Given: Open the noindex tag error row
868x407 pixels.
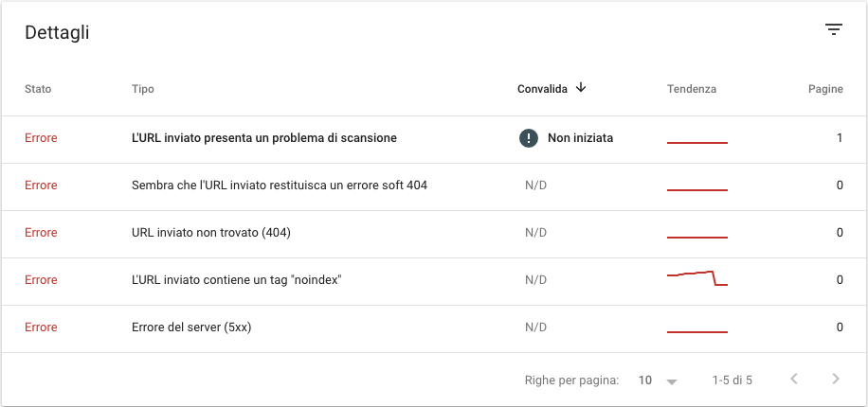Looking at the screenshot, I should [434, 281].
